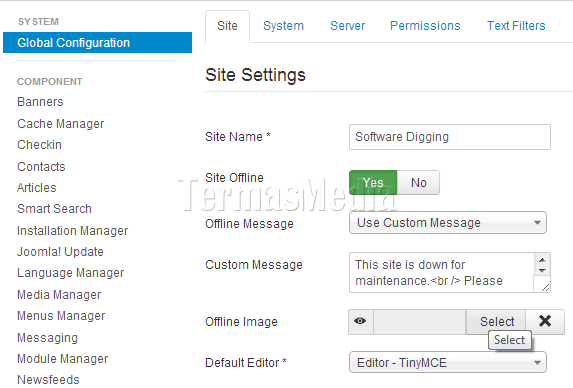The height and width of the screenshot is (388, 573).
Task: Open Menus Manager component
Action: [x=61, y=316]
